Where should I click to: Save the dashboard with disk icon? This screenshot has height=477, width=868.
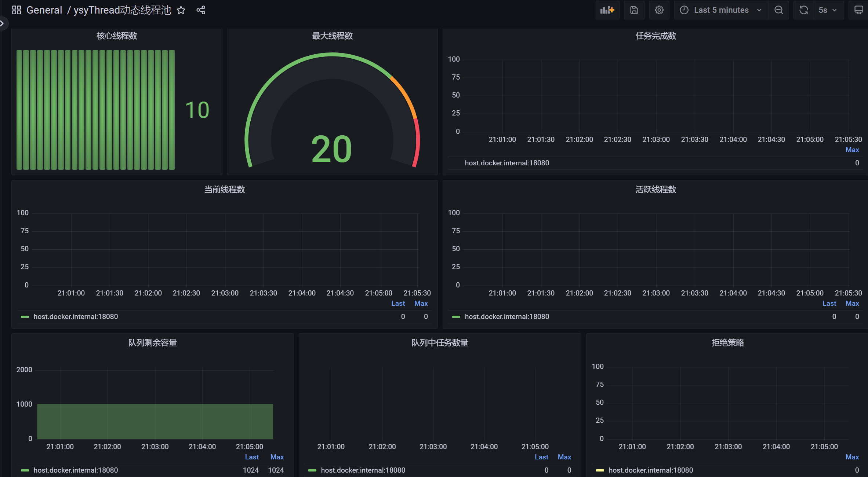pyautogui.click(x=634, y=10)
